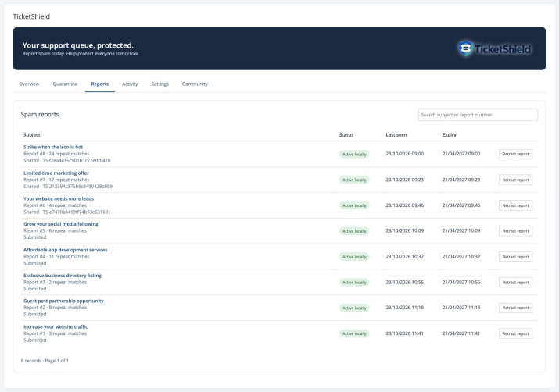This screenshot has width=559, height=392.
Task: Open report 'Grow your social media following'
Action: 61,224
